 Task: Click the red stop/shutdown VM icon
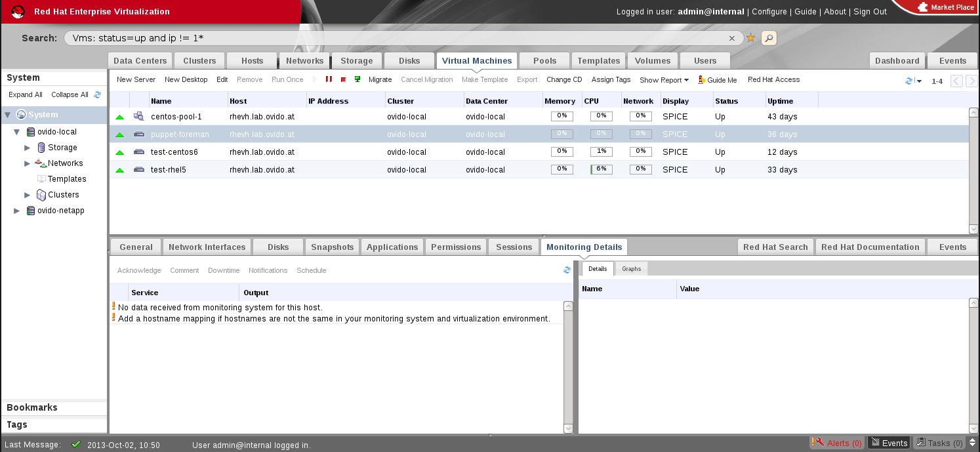click(343, 79)
